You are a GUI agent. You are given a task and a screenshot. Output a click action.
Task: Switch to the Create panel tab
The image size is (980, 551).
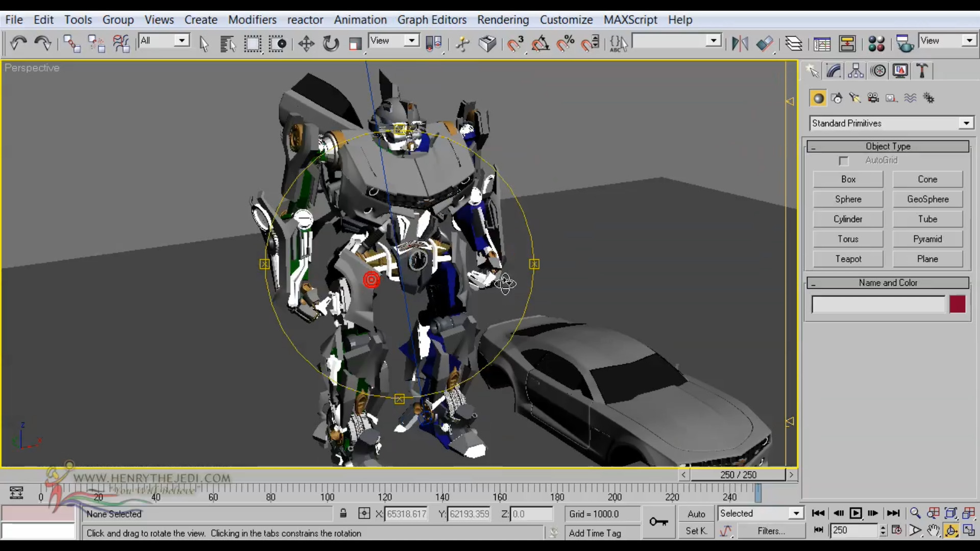point(812,71)
